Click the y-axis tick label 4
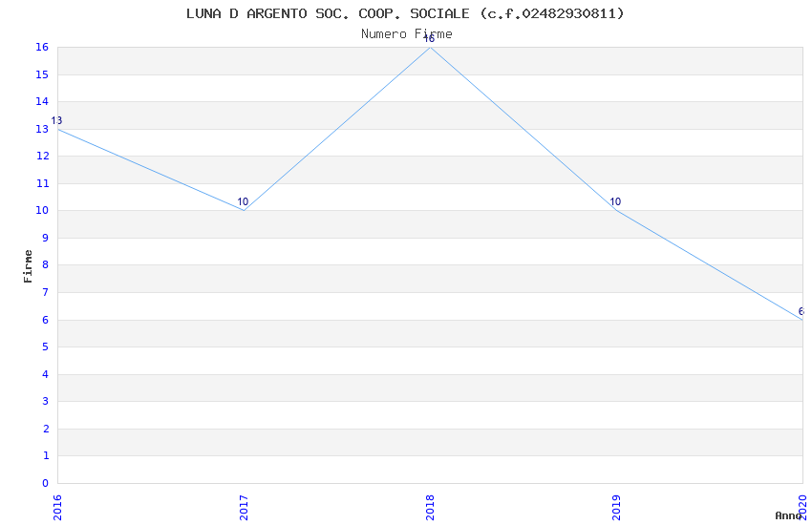The width and height of the screenshot is (812, 525). pos(46,374)
